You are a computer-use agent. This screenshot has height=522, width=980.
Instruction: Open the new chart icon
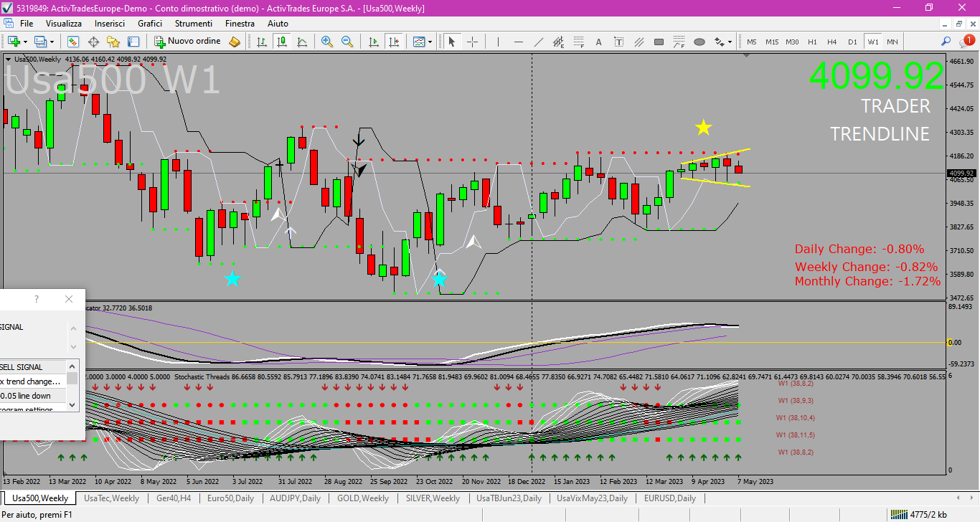(14, 42)
